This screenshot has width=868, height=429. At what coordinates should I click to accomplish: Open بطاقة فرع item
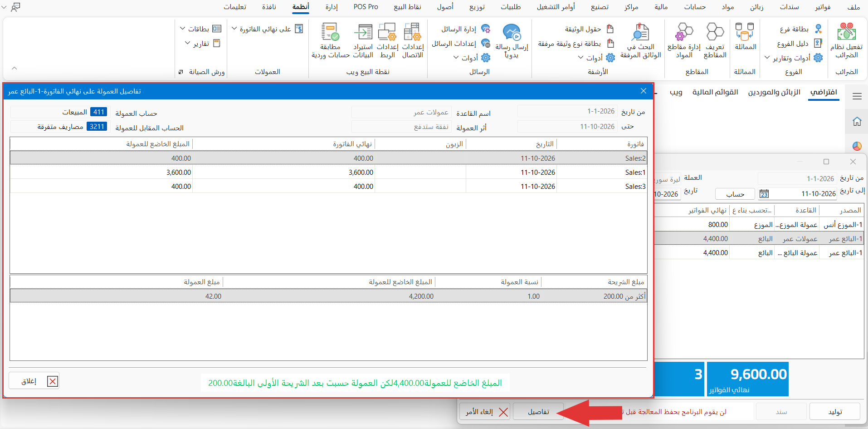[x=800, y=29]
